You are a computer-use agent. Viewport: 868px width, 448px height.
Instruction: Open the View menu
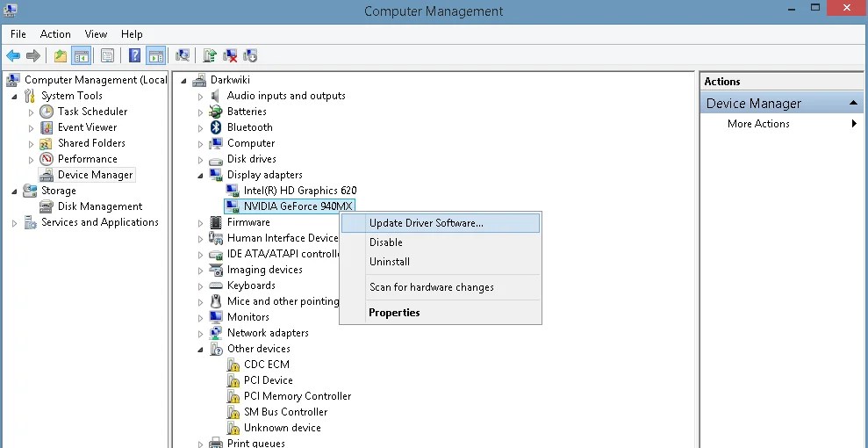96,33
